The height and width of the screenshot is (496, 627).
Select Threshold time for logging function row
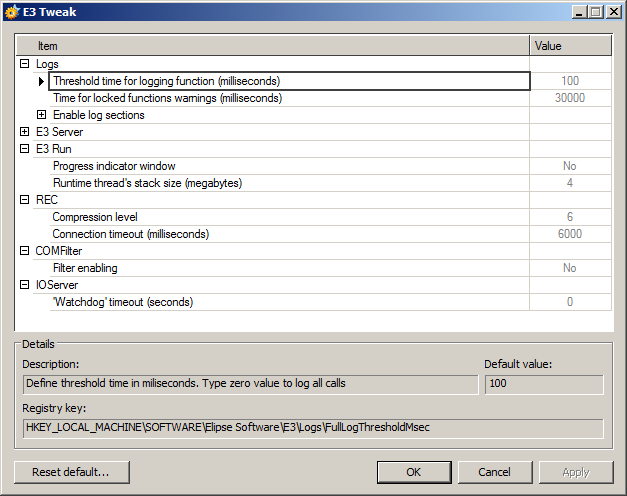click(x=166, y=81)
